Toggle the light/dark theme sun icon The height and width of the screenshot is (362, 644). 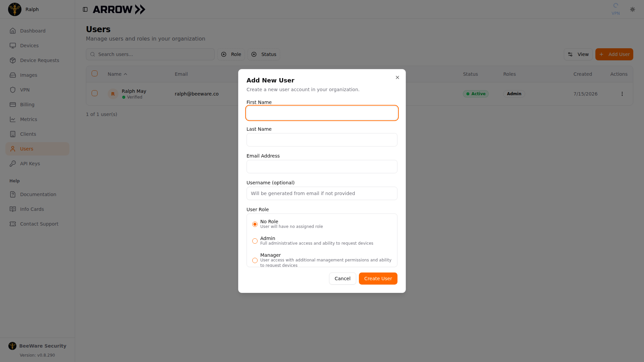tap(633, 9)
